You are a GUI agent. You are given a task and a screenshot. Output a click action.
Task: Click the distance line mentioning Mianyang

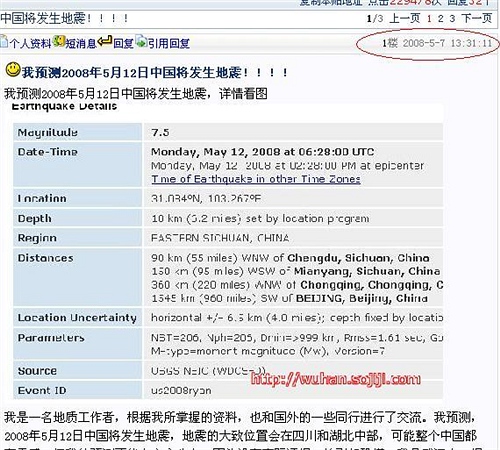[x=296, y=271]
